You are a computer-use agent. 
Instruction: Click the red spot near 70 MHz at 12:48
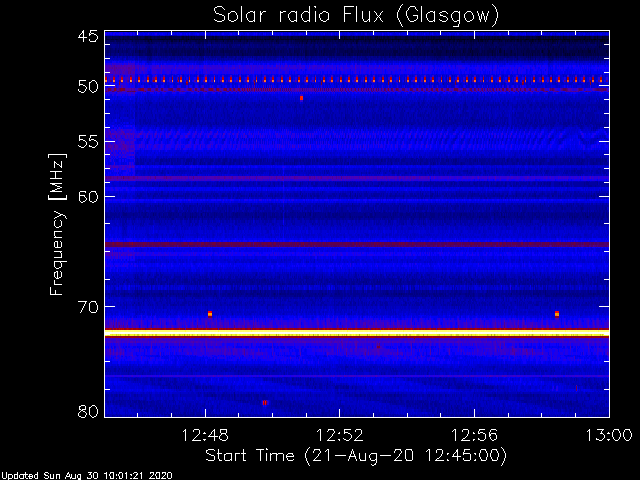210,314
